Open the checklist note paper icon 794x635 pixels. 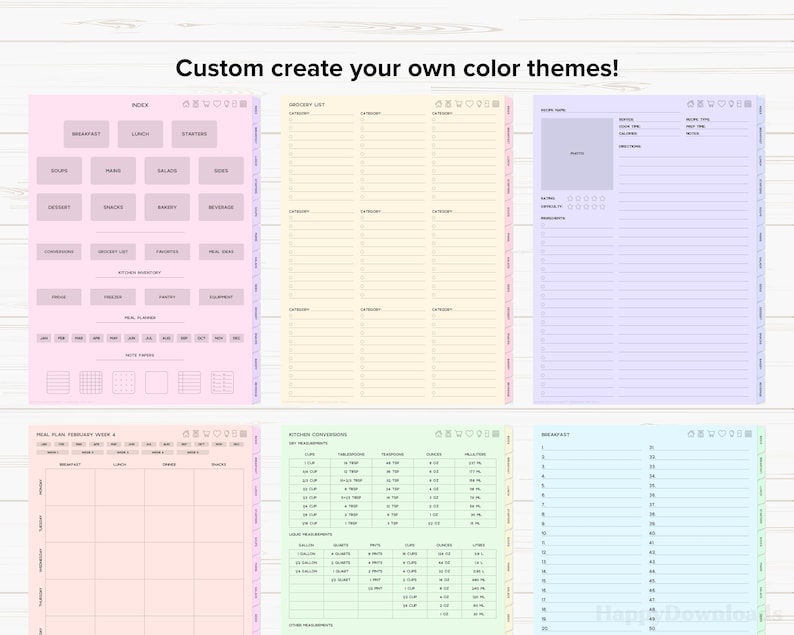222,382
